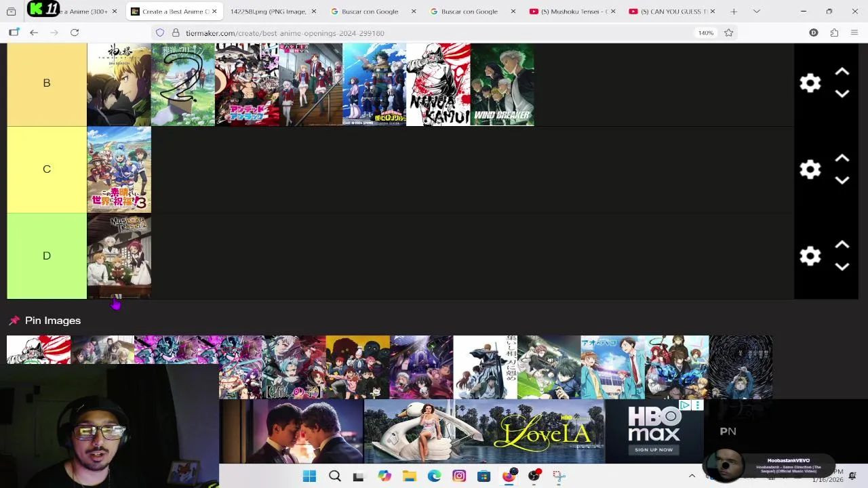Image resolution: width=868 pixels, height=488 pixels.
Task: Move tier B row down
Action: (x=842, y=94)
